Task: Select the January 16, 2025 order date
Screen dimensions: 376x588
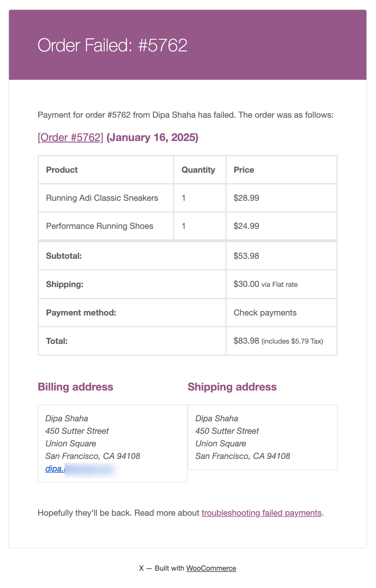Action: pyautogui.click(x=152, y=137)
